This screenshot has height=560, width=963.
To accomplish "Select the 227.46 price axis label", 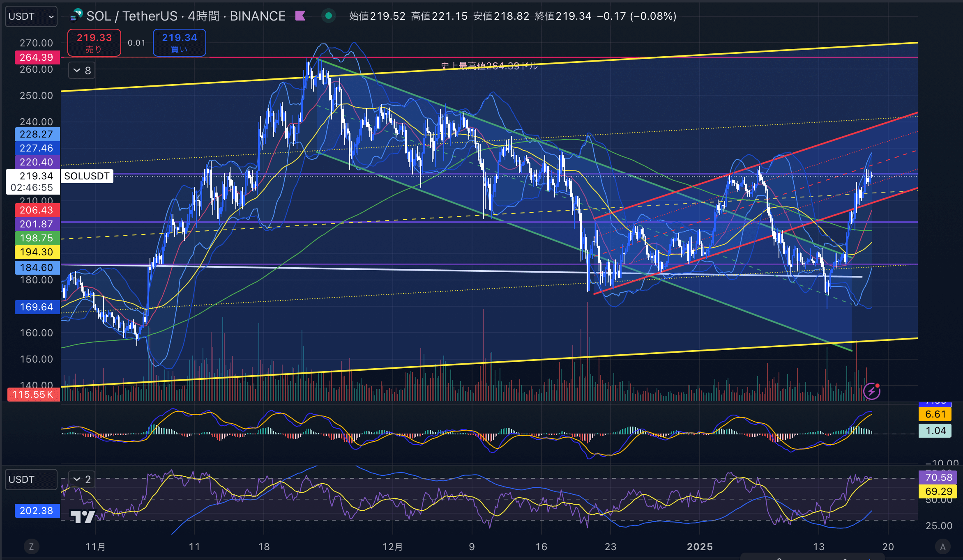I will click(x=37, y=148).
